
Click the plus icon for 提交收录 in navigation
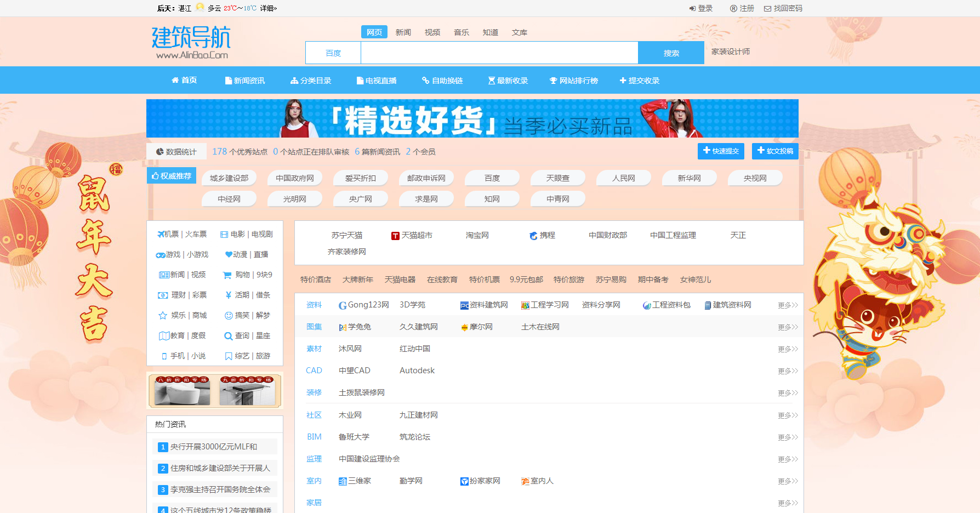[623, 81]
